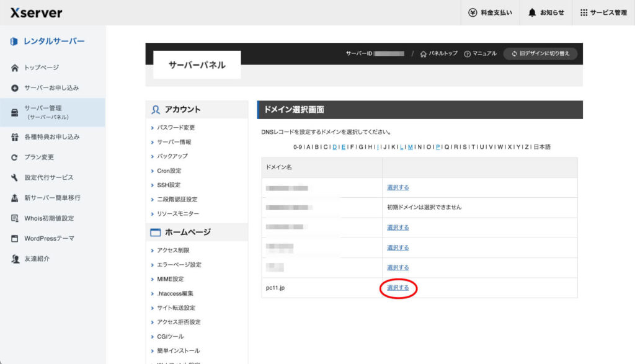The image size is (635, 364).
Task: Click the ホームページ window icon
Action: coord(155,233)
